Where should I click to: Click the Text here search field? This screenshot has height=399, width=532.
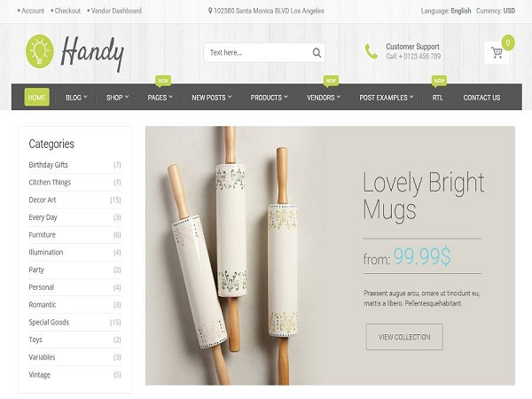pyautogui.click(x=258, y=52)
